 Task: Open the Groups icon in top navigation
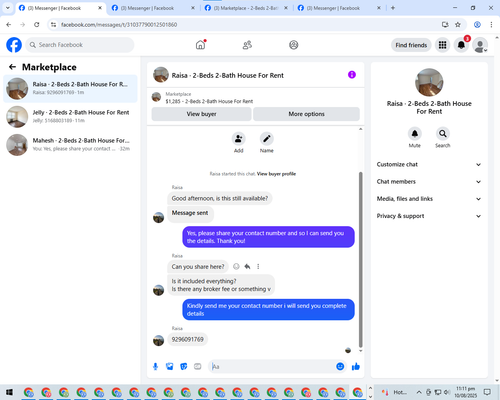coord(294,45)
